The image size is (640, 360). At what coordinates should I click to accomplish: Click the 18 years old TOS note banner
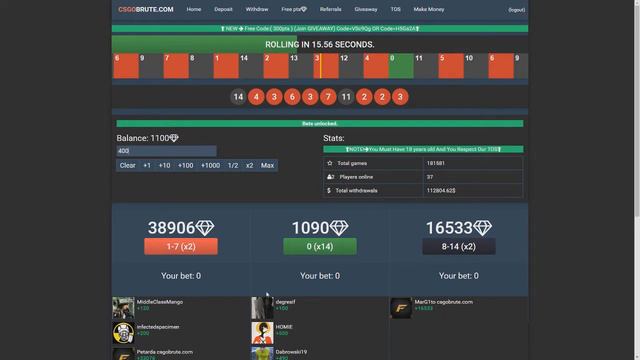423,149
